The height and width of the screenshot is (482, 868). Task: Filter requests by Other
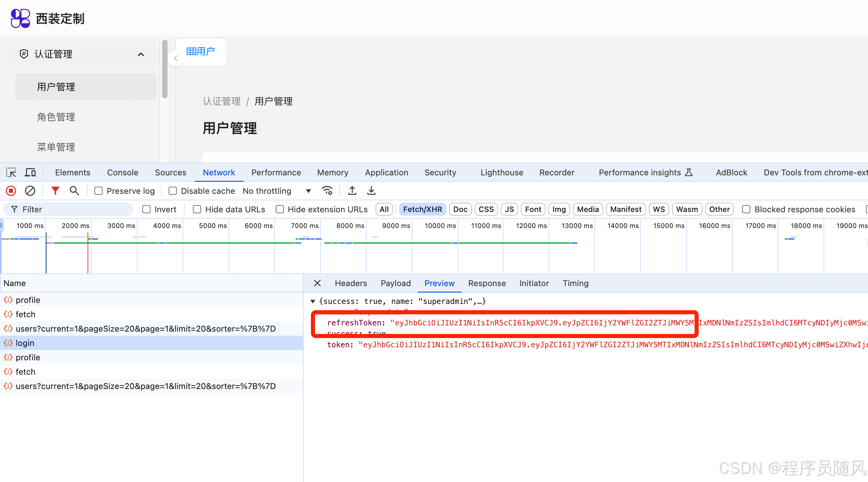pyautogui.click(x=720, y=209)
